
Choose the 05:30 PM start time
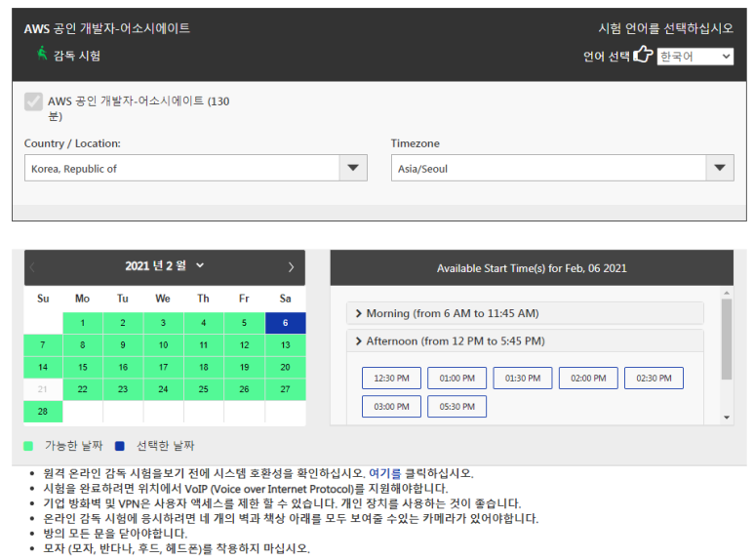[x=456, y=407]
